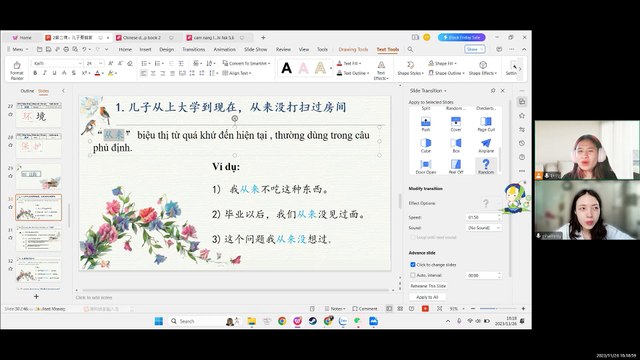Open Chrome from the taskbar
The height and width of the screenshot is (360, 640).
pyautogui.click(x=282, y=321)
